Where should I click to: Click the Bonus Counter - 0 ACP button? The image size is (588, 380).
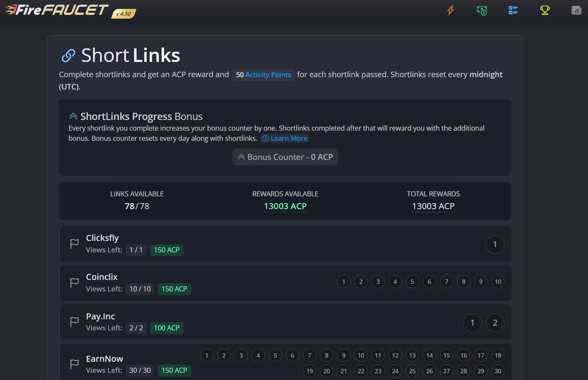click(x=285, y=157)
